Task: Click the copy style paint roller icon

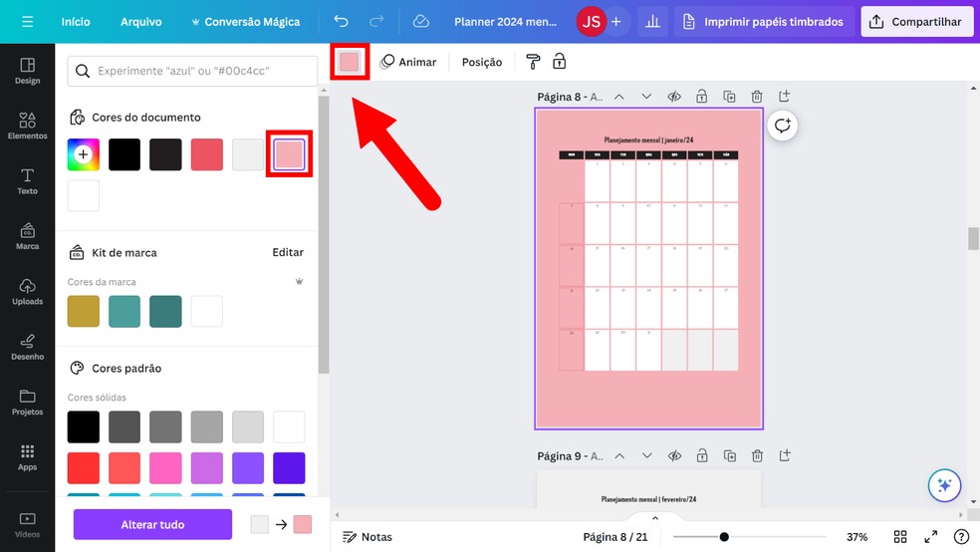Action: pyautogui.click(x=533, y=61)
